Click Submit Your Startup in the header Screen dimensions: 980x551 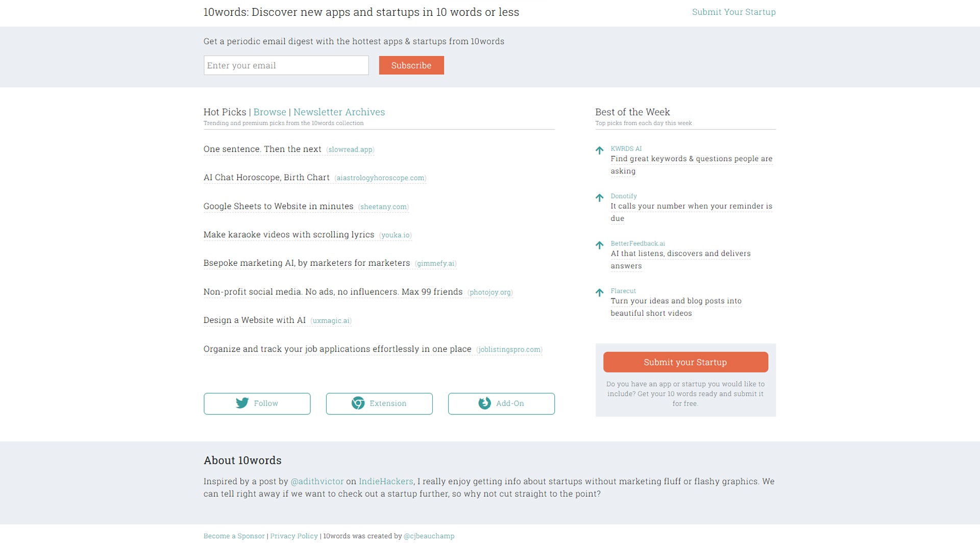(x=733, y=12)
